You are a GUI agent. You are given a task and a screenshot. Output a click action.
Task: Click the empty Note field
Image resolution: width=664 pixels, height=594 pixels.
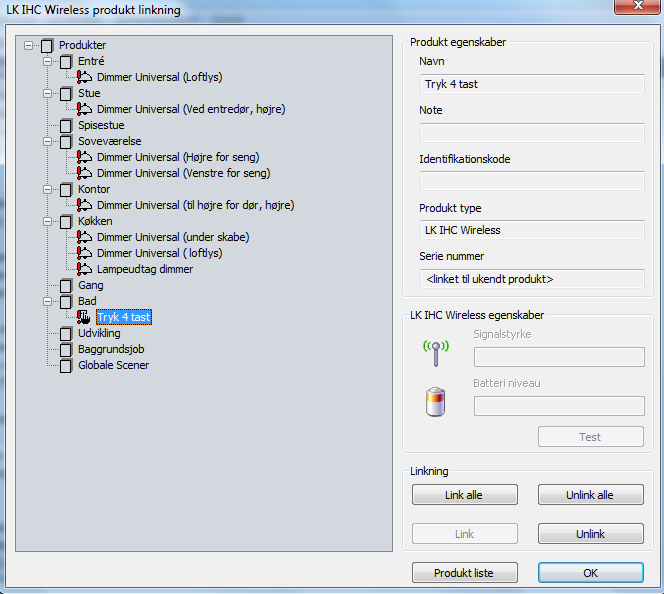532,133
